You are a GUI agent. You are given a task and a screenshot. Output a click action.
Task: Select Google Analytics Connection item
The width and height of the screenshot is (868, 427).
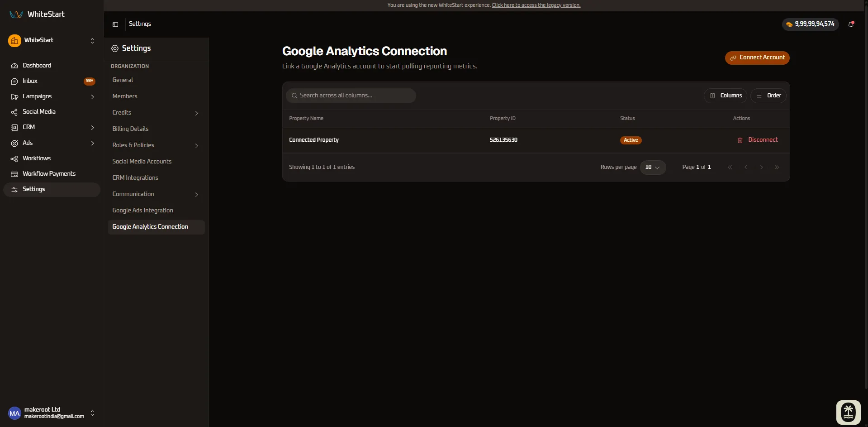click(x=156, y=227)
